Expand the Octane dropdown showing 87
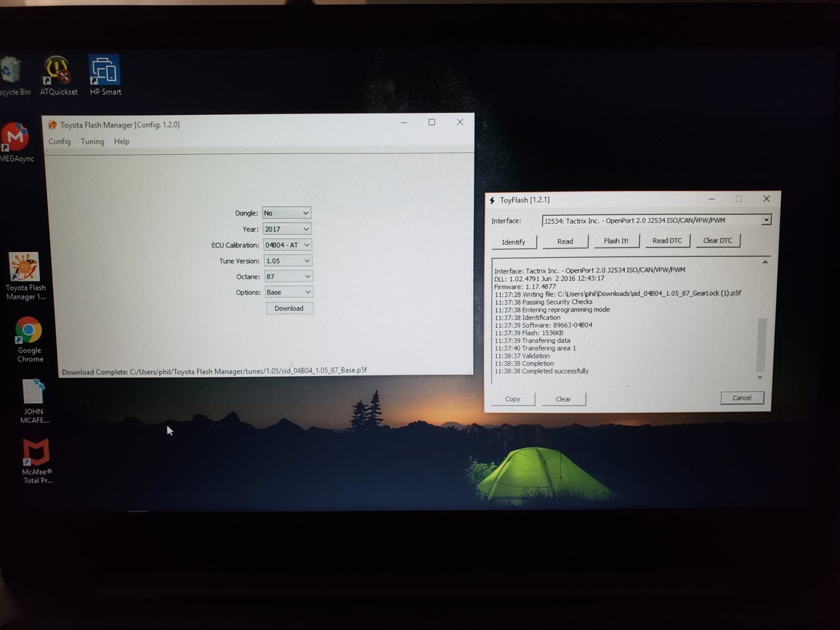This screenshot has width=840, height=630. (288, 276)
